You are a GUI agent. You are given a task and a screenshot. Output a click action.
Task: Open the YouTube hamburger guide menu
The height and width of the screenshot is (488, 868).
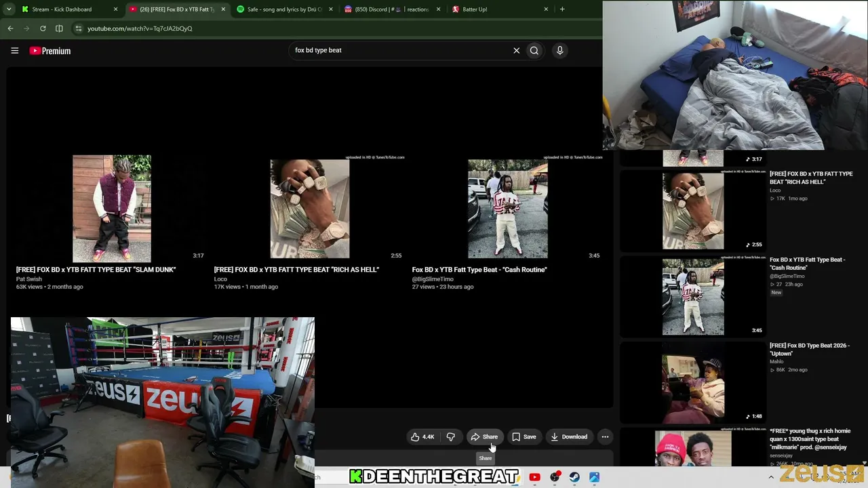click(x=14, y=51)
